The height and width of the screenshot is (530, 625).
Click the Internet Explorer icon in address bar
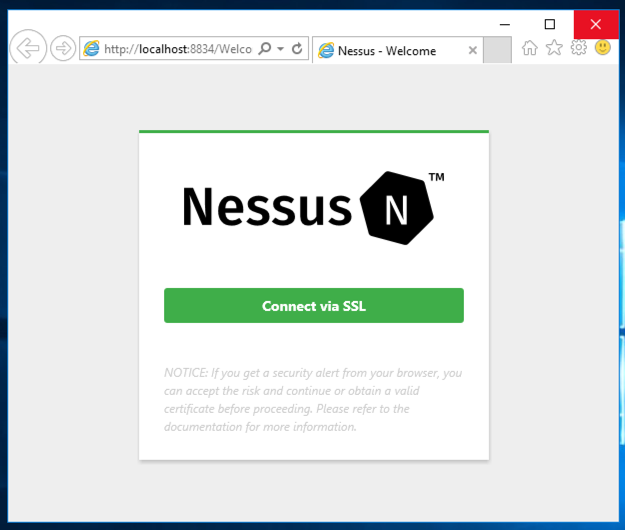click(91, 49)
